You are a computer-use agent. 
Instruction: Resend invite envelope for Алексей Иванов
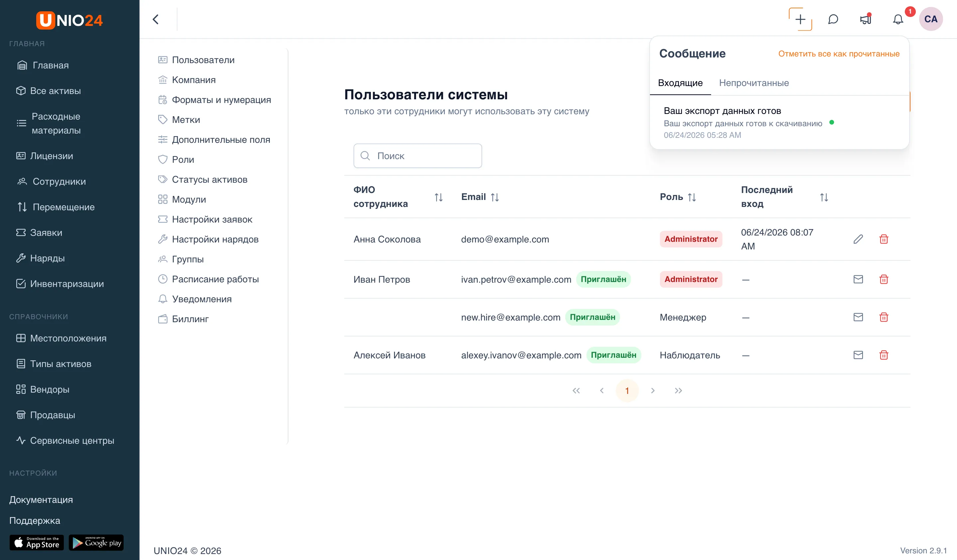pos(858,355)
